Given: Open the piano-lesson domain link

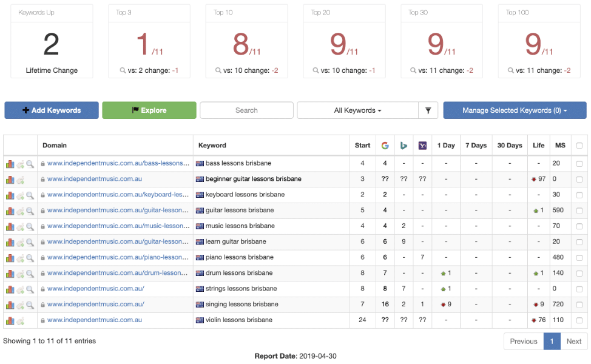Looking at the screenshot, I should point(118,257).
